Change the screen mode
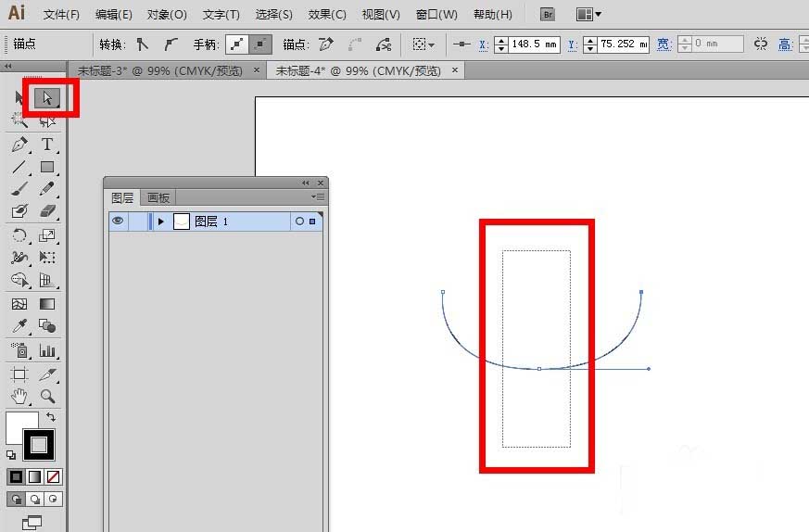The height and width of the screenshot is (532, 809). click(x=32, y=523)
